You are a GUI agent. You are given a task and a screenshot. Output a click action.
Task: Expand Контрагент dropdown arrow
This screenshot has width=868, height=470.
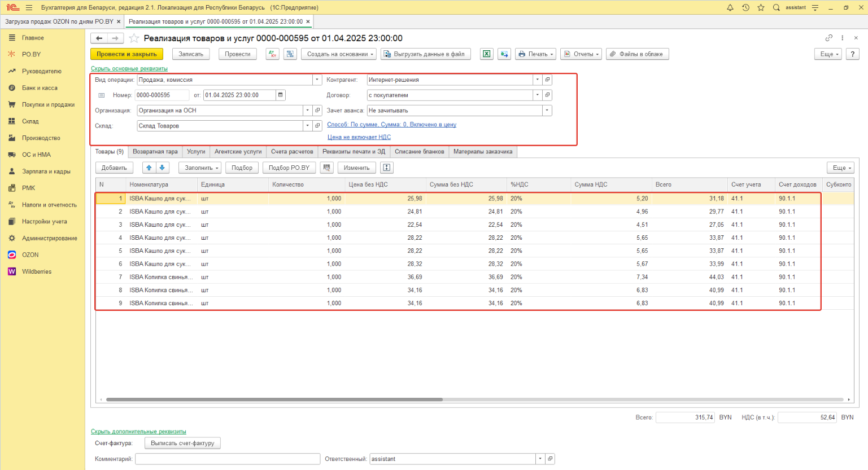tap(538, 80)
